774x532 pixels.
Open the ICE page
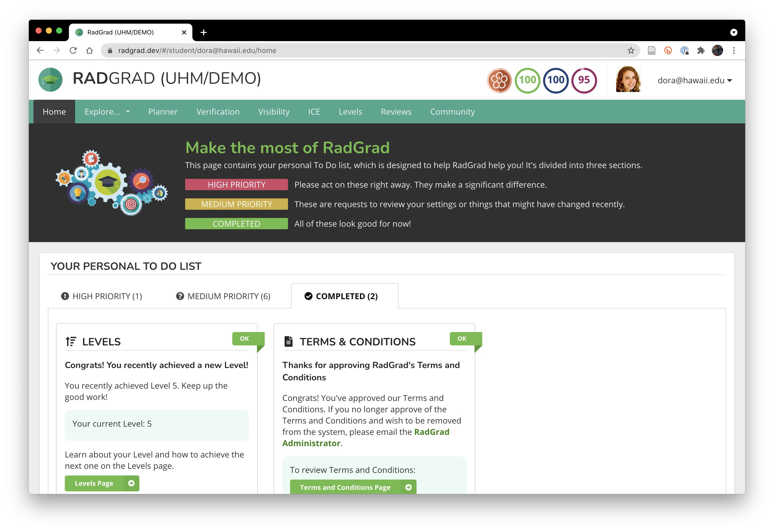tap(314, 112)
